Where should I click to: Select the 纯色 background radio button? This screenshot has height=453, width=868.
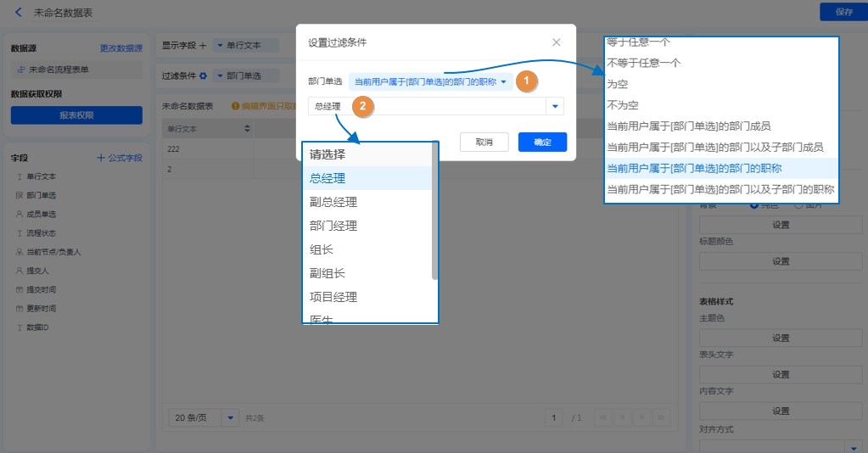[754, 205]
